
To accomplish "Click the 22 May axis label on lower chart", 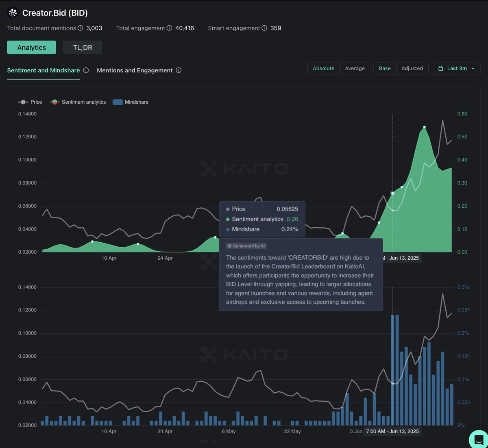I will pos(292,431).
